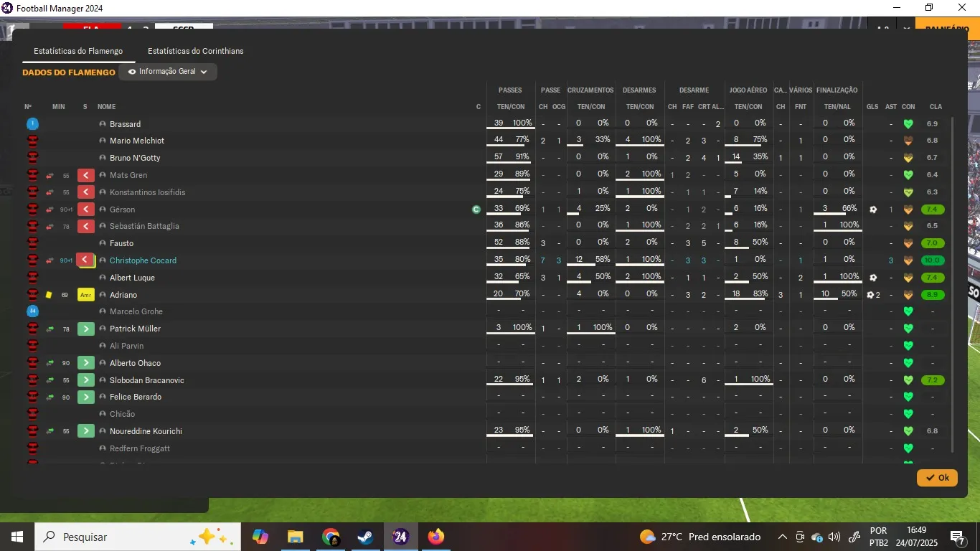Viewport: 980px width, 551px height.
Task: Click Mario Melchiot's orange condition heart
Action: pyautogui.click(x=908, y=141)
